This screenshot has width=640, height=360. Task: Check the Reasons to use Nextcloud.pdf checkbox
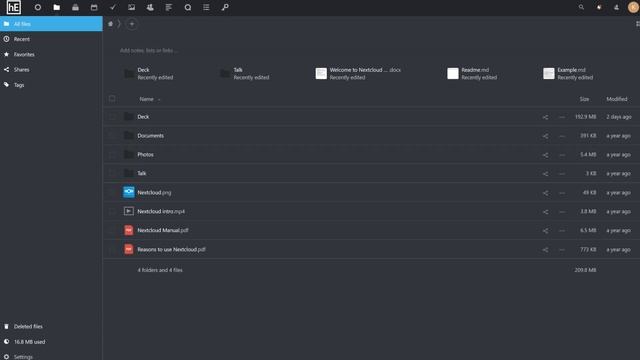pyautogui.click(x=112, y=249)
